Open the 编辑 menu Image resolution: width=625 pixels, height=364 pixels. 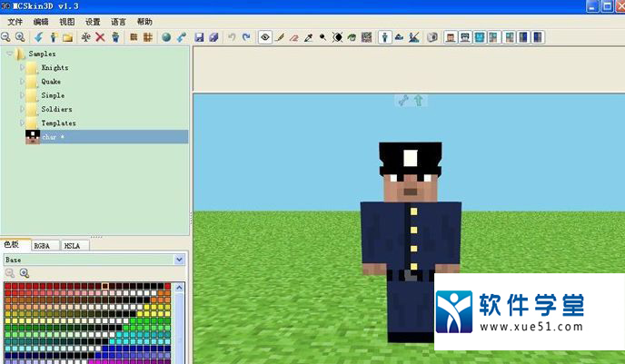(x=41, y=22)
